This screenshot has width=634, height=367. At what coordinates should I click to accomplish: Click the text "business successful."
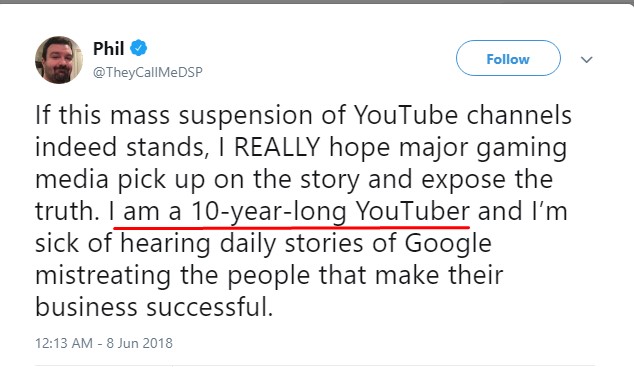pyautogui.click(x=154, y=306)
